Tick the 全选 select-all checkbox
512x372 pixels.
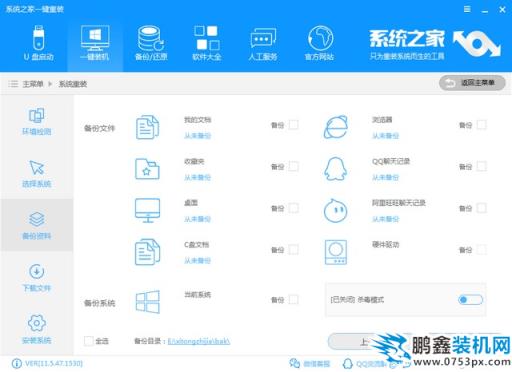tap(89, 341)
